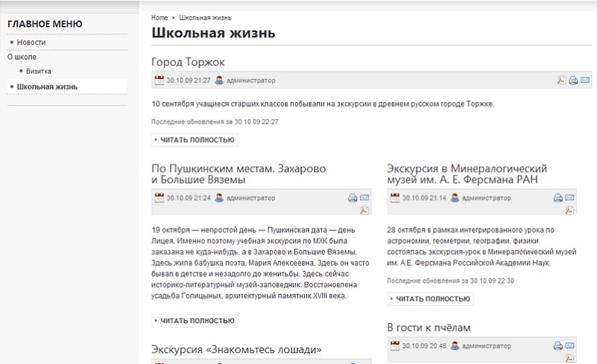Screen dimensions: 597x364
Task: Click Home breadcrumb link
Action: (159, 16)
